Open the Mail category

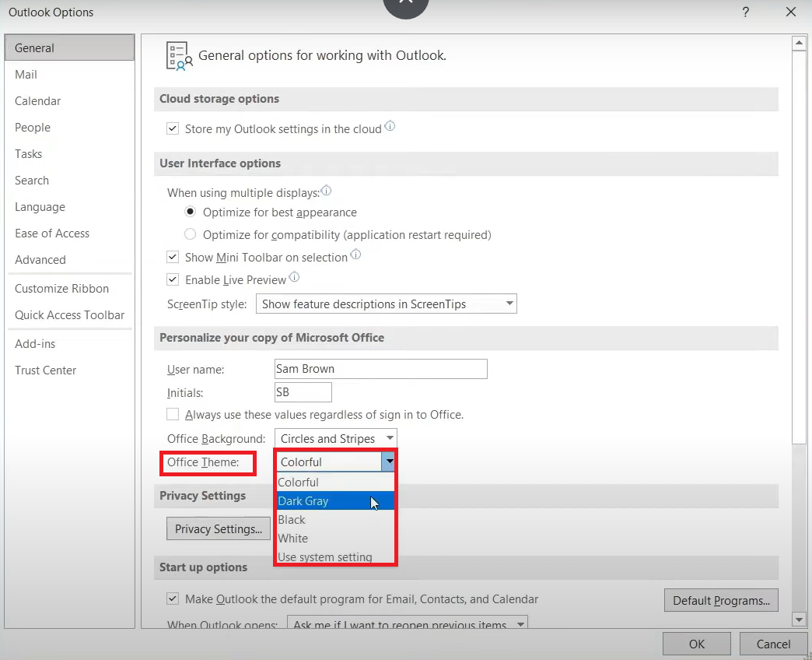(69, 75)
